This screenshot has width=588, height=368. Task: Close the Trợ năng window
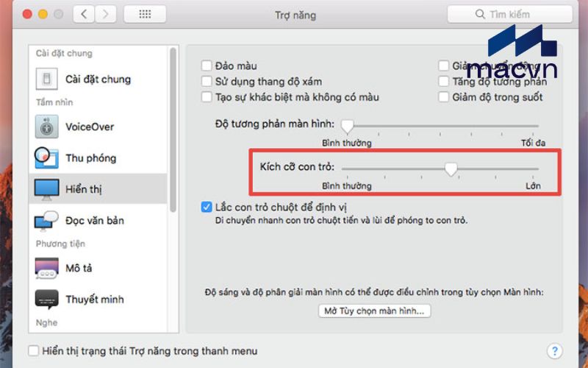[x=27, y=14]
